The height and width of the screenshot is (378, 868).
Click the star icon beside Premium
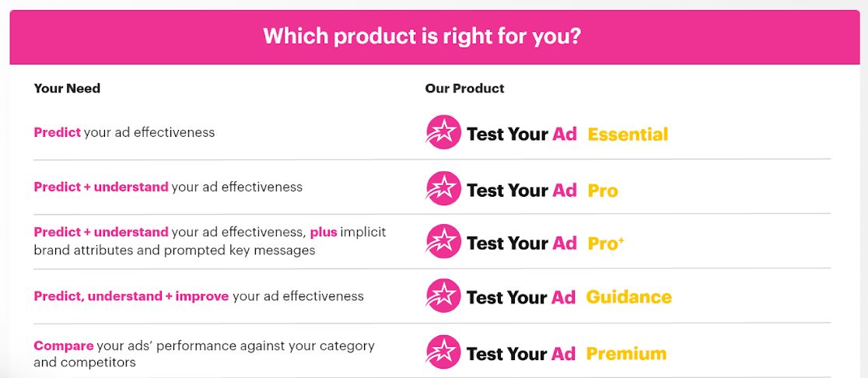[443, 352]
